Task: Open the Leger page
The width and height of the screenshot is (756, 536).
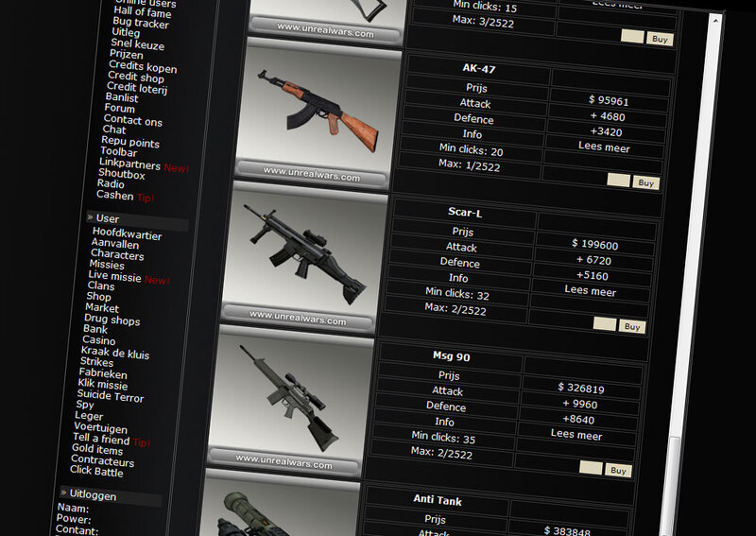Action: pyautogui.click(x=89, y=415)
